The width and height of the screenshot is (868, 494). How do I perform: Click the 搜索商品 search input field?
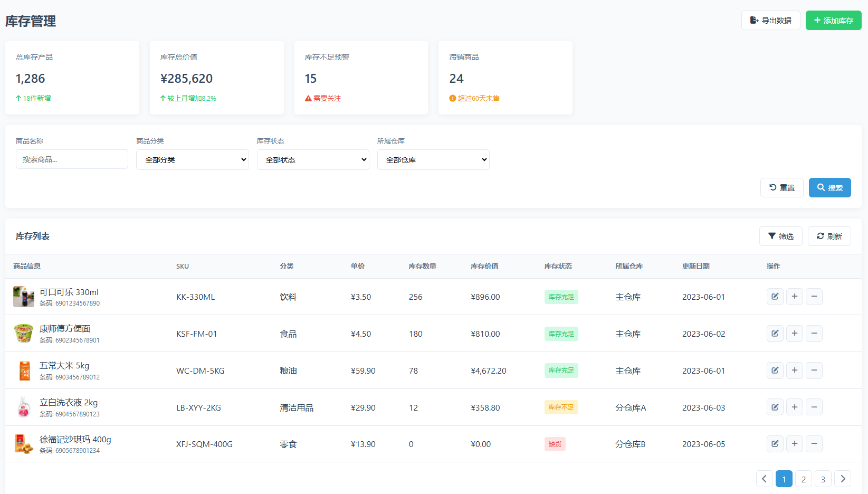coord(72,159)
